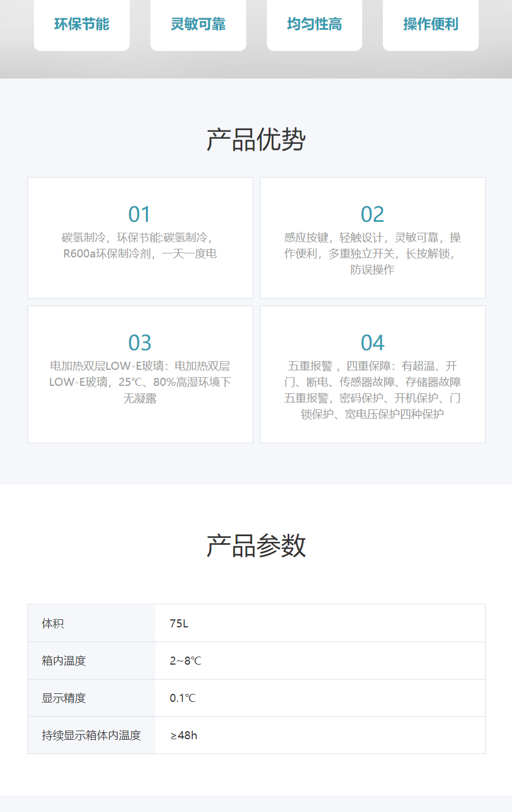Click the 03 advantage number
The width and height of the screenshot is (512, 812).
click(x=140, y=343)
